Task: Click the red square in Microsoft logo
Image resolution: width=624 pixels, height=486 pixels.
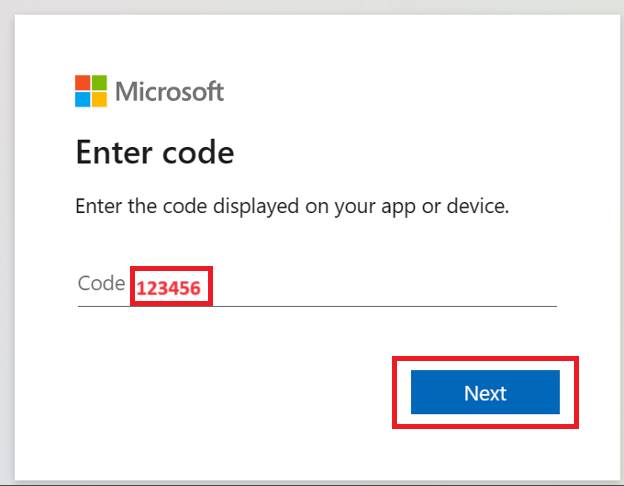Action: (x=83, y=83)
